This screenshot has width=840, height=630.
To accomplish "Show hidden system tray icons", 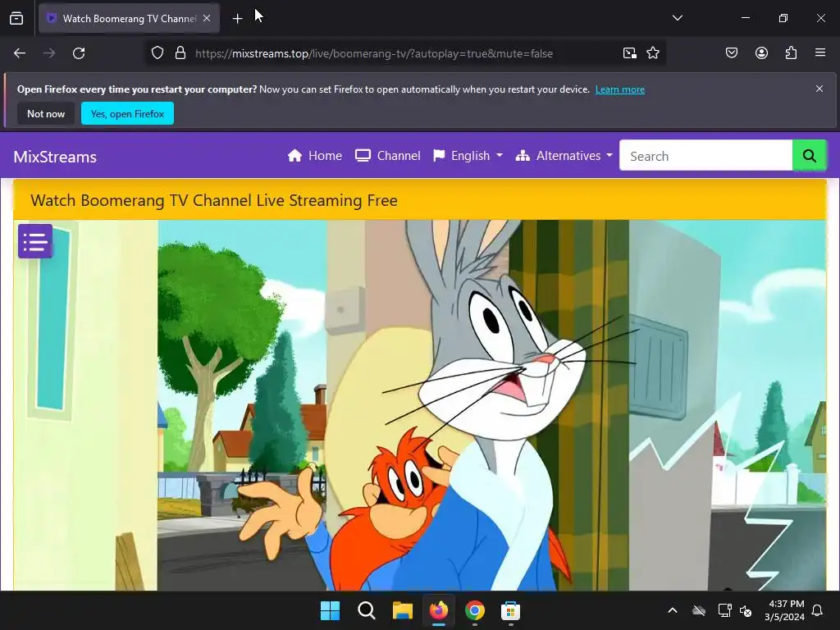I will coord(673,610).
